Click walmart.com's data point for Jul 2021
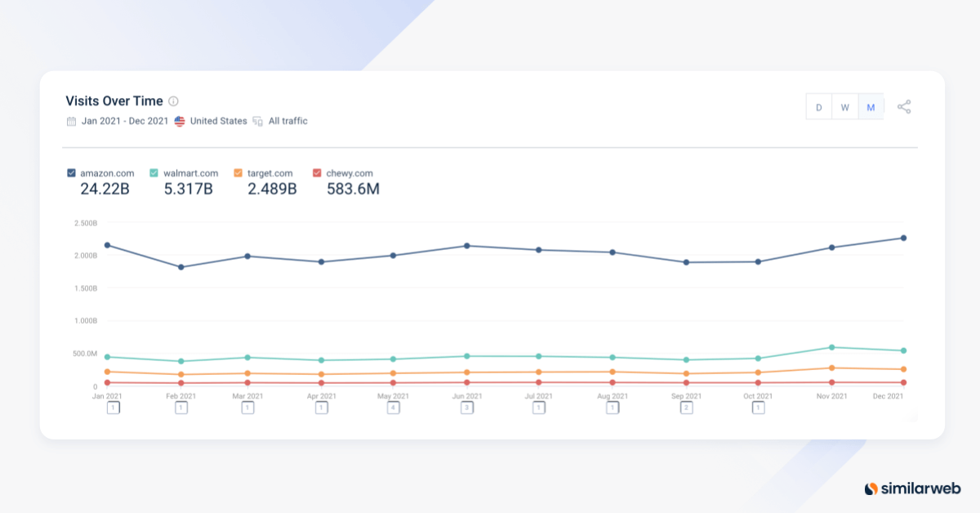980x513 pixels. pyautogui.click(x=538, y=356)
